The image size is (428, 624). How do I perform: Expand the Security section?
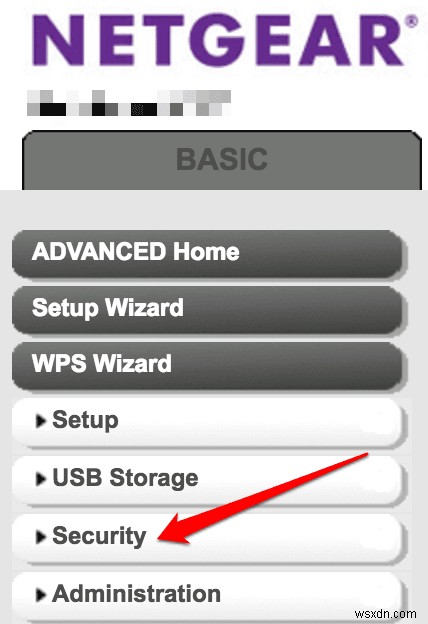point(207,538)
